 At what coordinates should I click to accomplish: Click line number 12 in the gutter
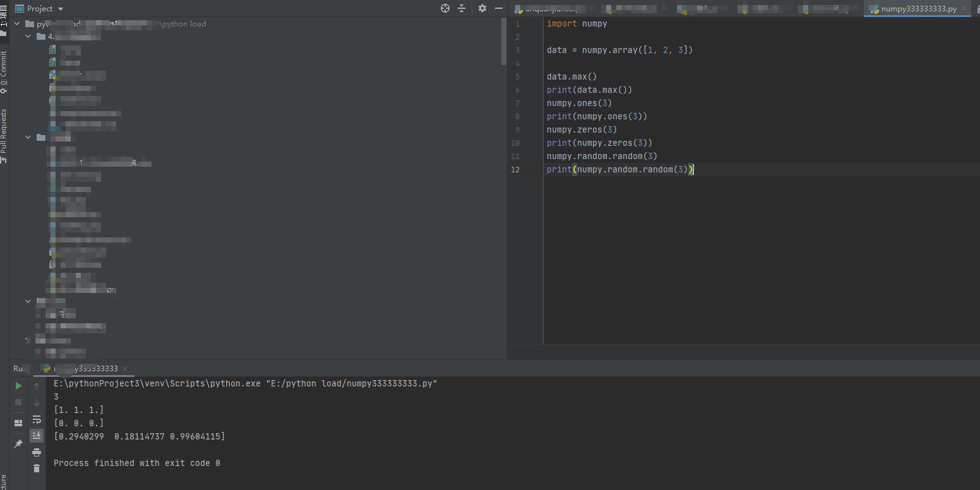coord(515,169)
